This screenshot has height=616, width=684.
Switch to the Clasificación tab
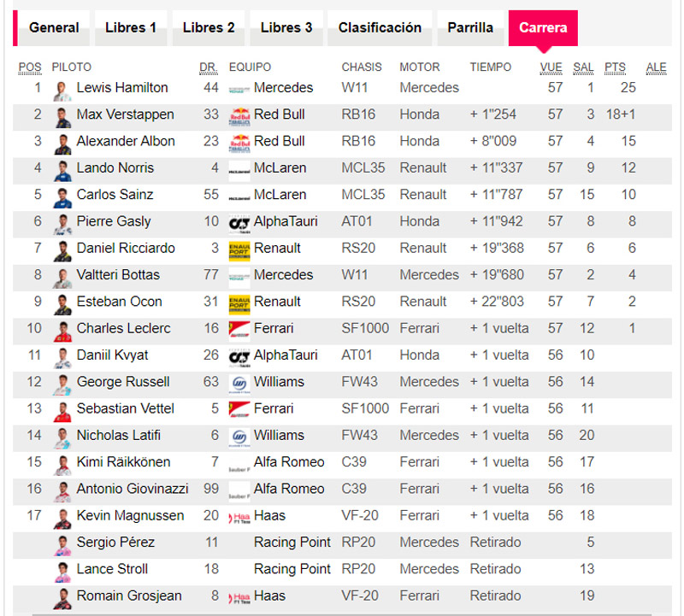[380, 27]
